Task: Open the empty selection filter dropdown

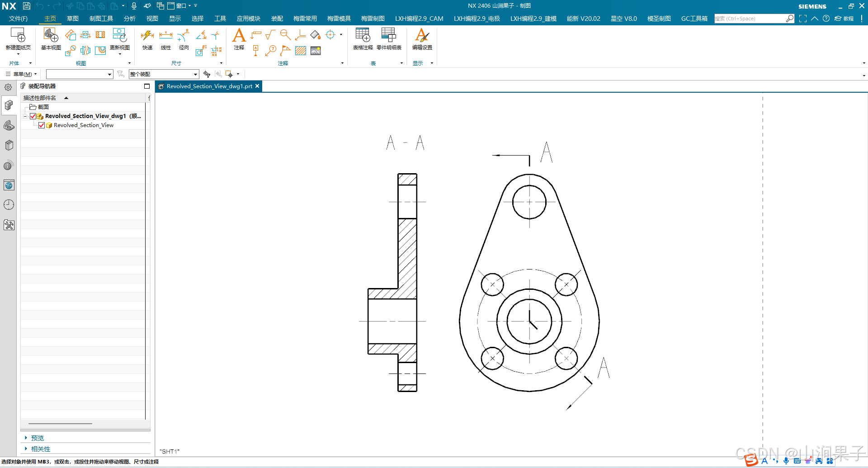Action: [79, 74]
